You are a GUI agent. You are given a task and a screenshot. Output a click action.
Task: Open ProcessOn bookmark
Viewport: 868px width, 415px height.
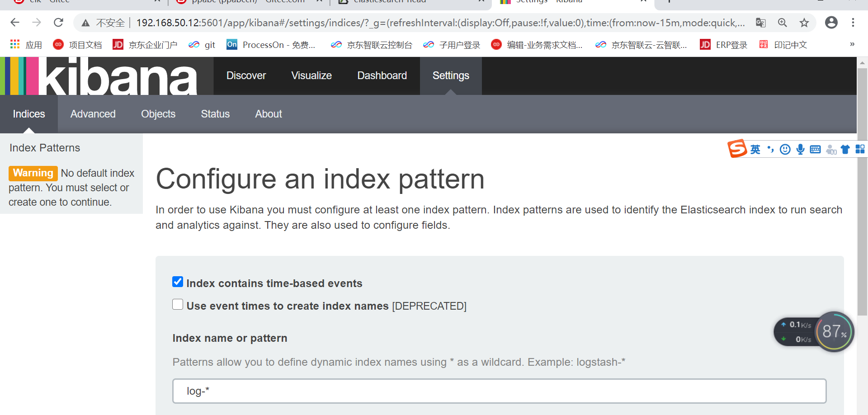[x=271, y=45]
